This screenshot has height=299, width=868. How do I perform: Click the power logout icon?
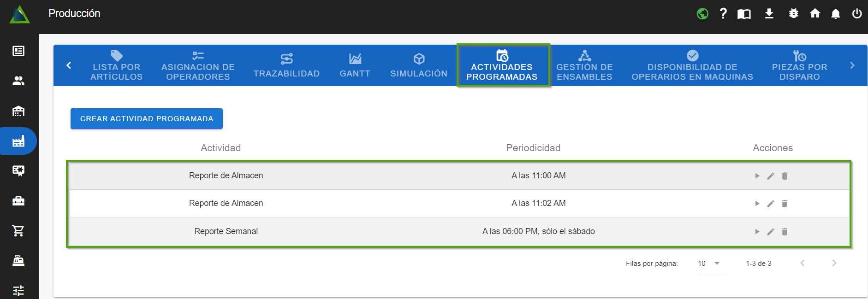click(857, 13)
